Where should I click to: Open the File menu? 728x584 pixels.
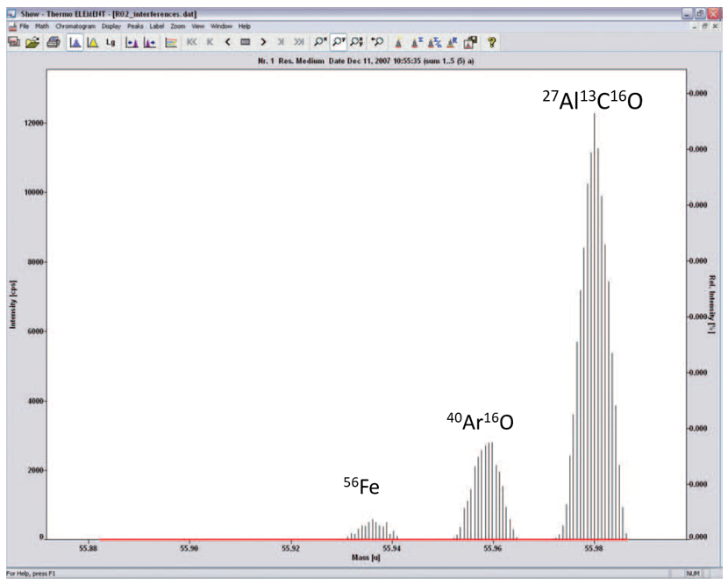(x=24, y=26)
